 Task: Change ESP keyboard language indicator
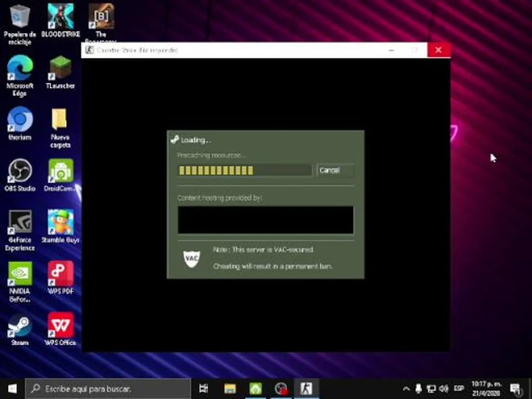coord(459,388)
